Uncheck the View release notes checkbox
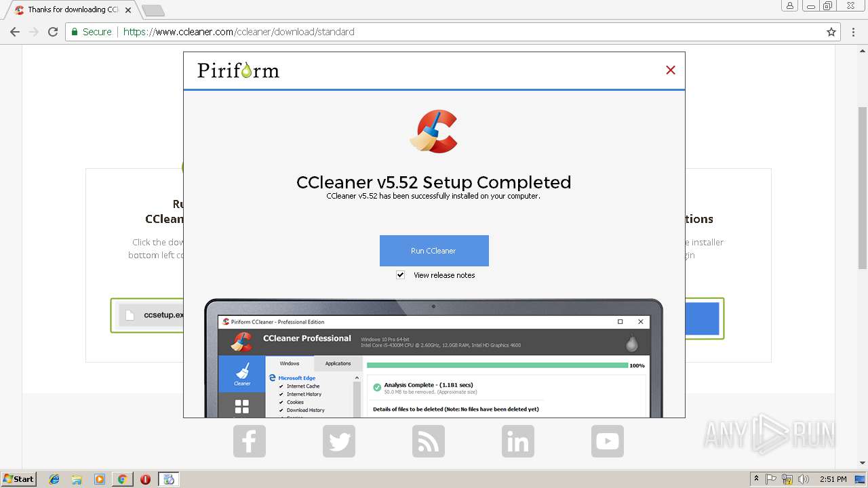 [x=400, y=275]
